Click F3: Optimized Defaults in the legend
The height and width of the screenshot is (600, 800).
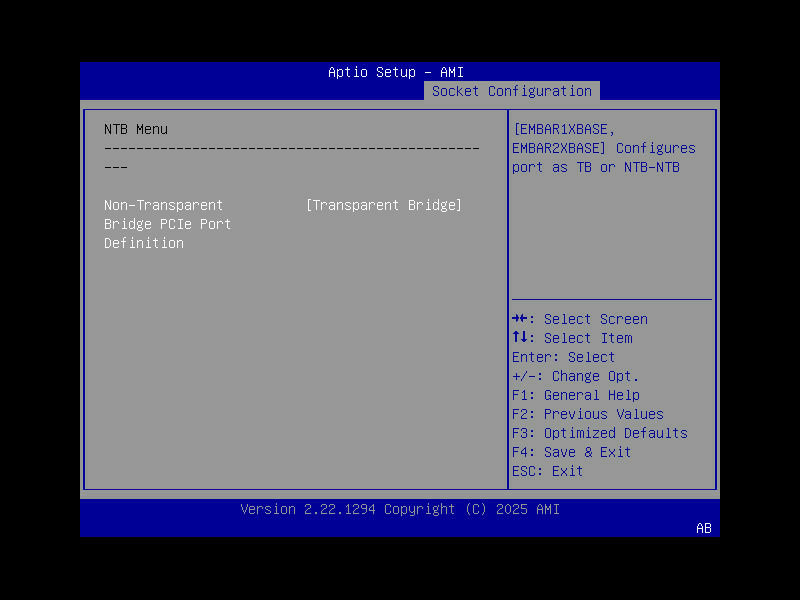coord(597,433)
